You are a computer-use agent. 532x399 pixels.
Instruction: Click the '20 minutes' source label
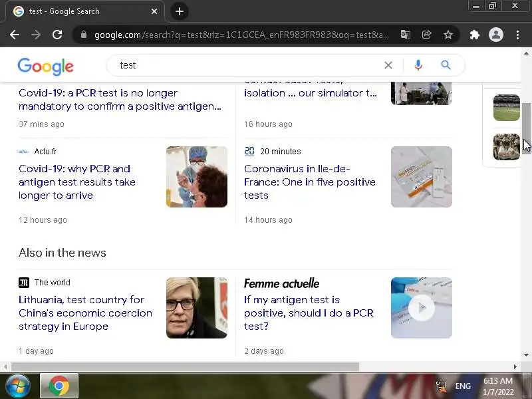tap(280, 152)
